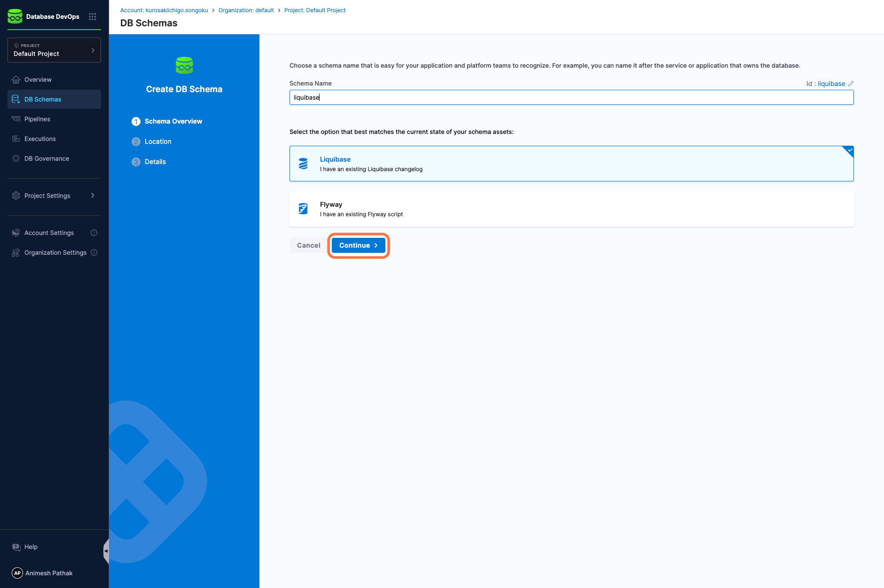The image size is (884, 588).
Task: Go to Schema Overview step
Action: tap(167, 121)
